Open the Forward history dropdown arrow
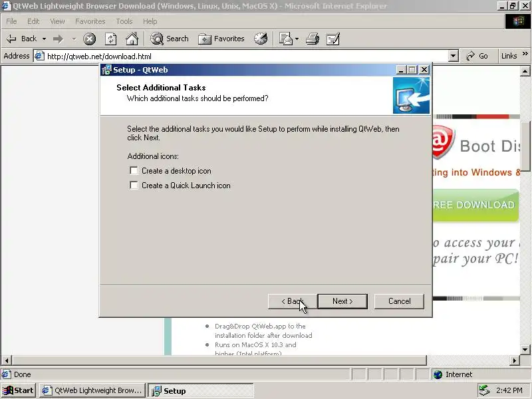Screen dimensions: 532x399 click(74, 39)
